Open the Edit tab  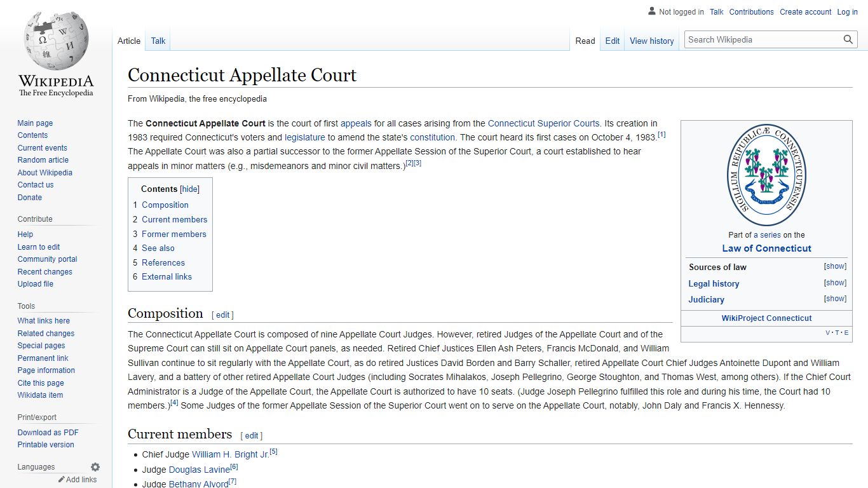pyautogui.click(x=613, y=41)
